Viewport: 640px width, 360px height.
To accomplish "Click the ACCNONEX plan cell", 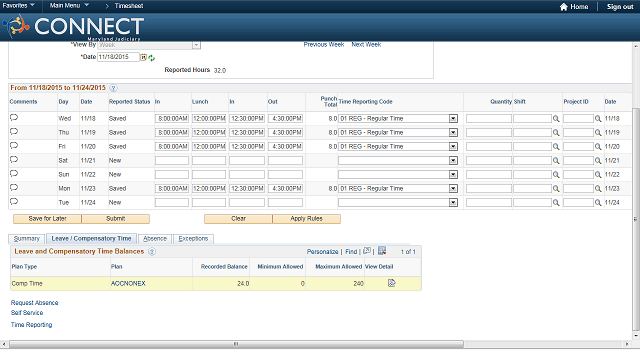I will pyautogui.click(x=128, y=283).
